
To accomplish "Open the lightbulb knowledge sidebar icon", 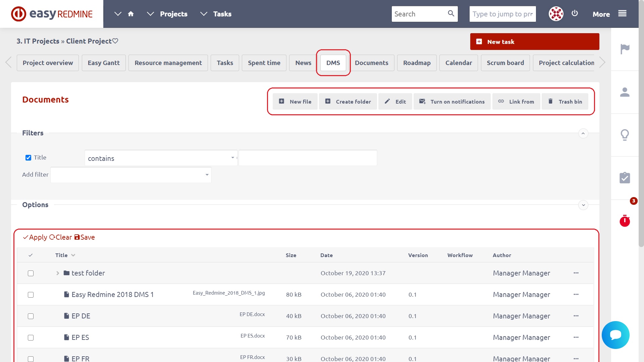I will coord(625,135).
